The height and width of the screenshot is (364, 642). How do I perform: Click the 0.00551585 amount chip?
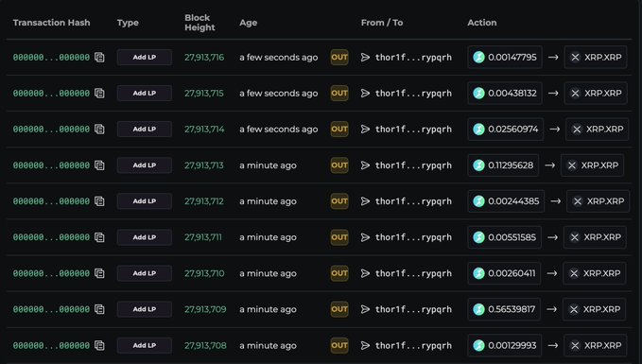point(505,237)
